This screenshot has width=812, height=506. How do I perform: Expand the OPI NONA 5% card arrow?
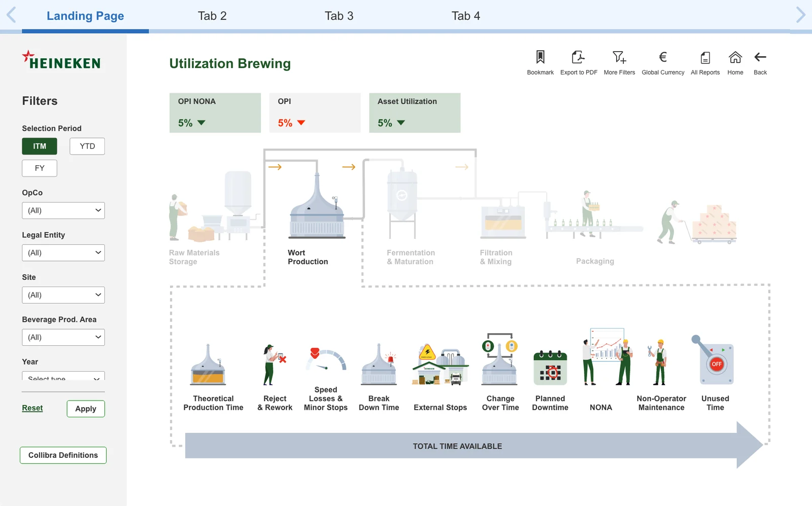click(x=201, y=123)
